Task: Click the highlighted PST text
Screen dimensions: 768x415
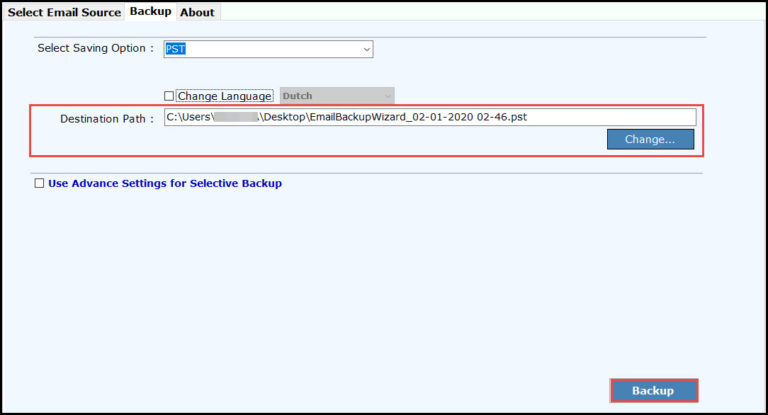Action: pyautogui.click(x=176, y=48)
